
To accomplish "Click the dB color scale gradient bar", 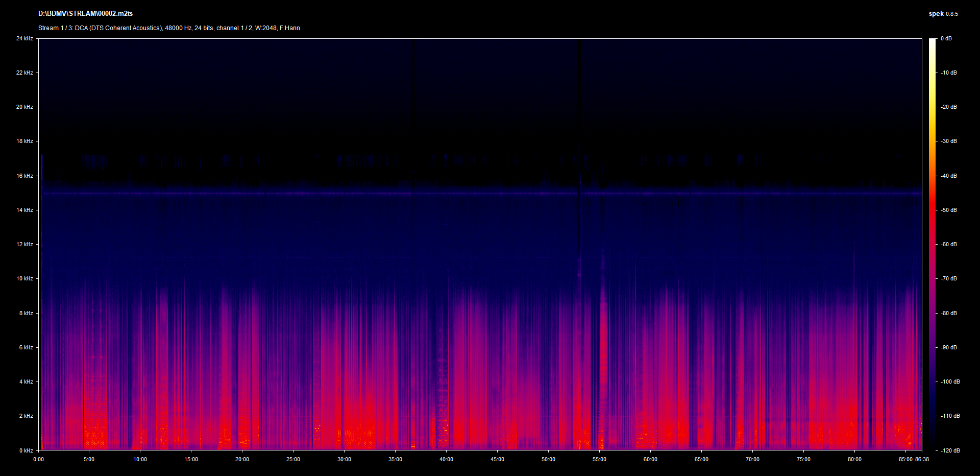I will pos(932,244).
